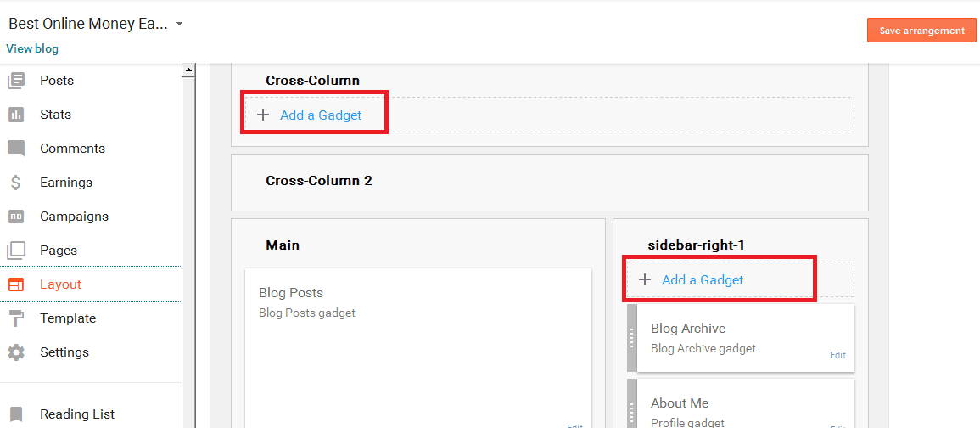980x428 pixels.
Task: Click the Comments speech bubble icon
Action: (x=16, y=149)
